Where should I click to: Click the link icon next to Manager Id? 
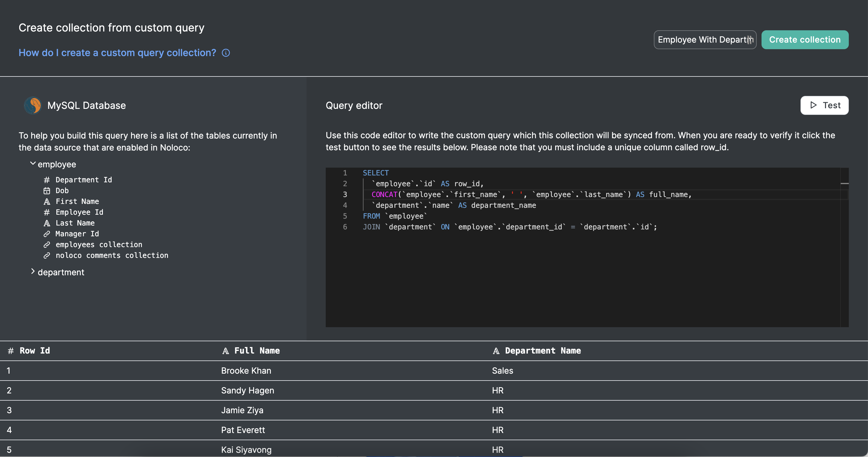point(47,234)
